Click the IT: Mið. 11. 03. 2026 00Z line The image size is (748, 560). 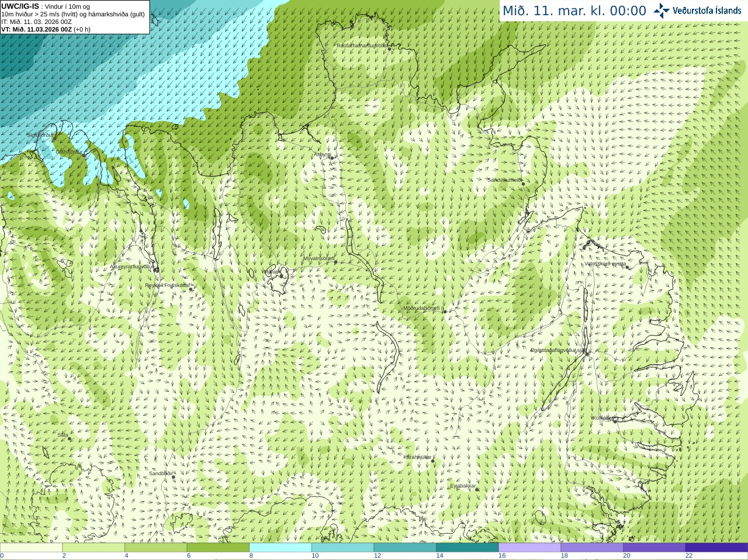36,22
